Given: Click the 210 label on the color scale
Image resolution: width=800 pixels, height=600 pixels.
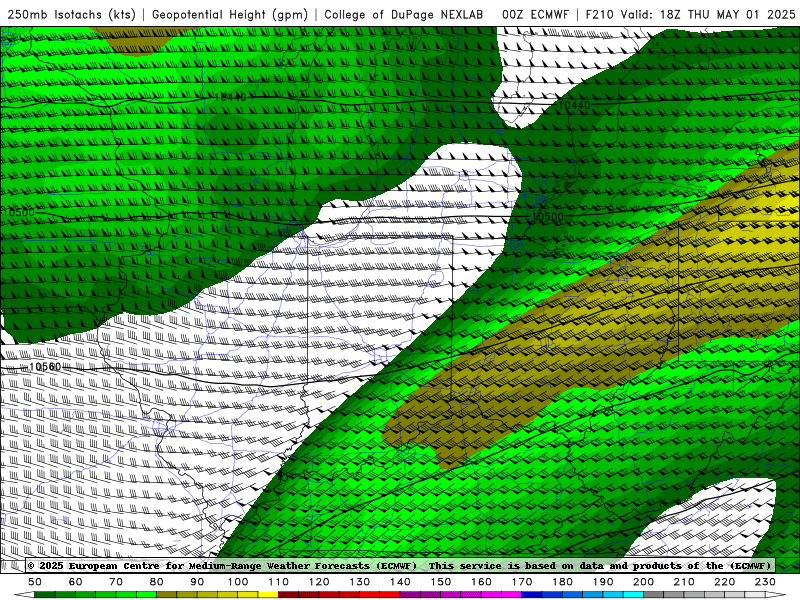Looking at the screenshot, I should (684, 582).
